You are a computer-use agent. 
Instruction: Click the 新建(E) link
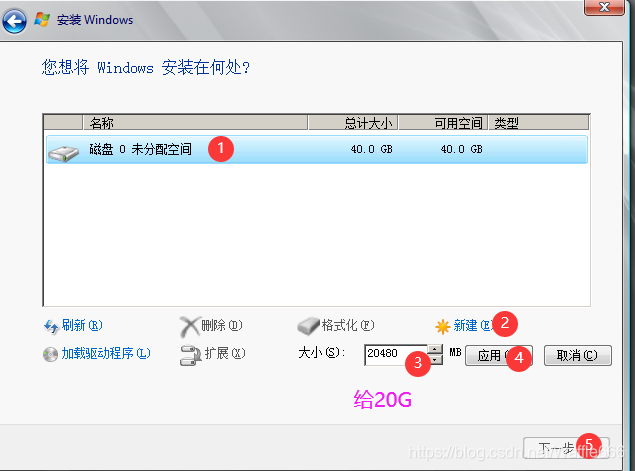473,325
